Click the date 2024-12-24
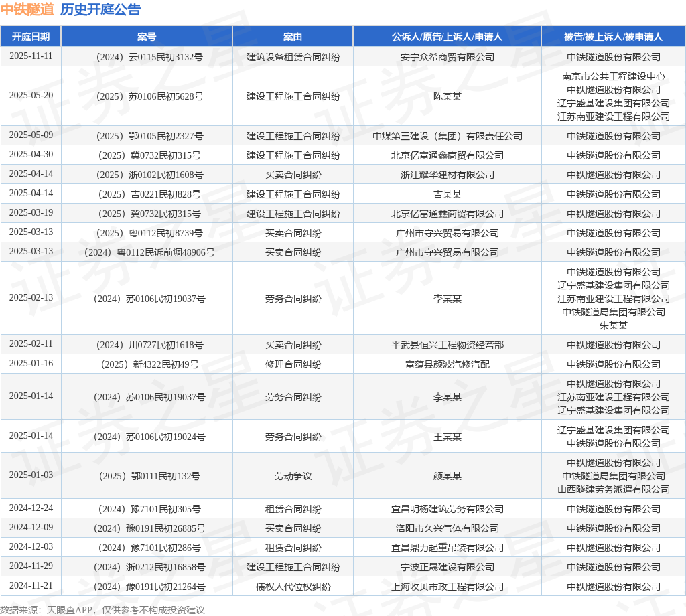The height and width of the screenshot is (616, 686). point(31,508)
